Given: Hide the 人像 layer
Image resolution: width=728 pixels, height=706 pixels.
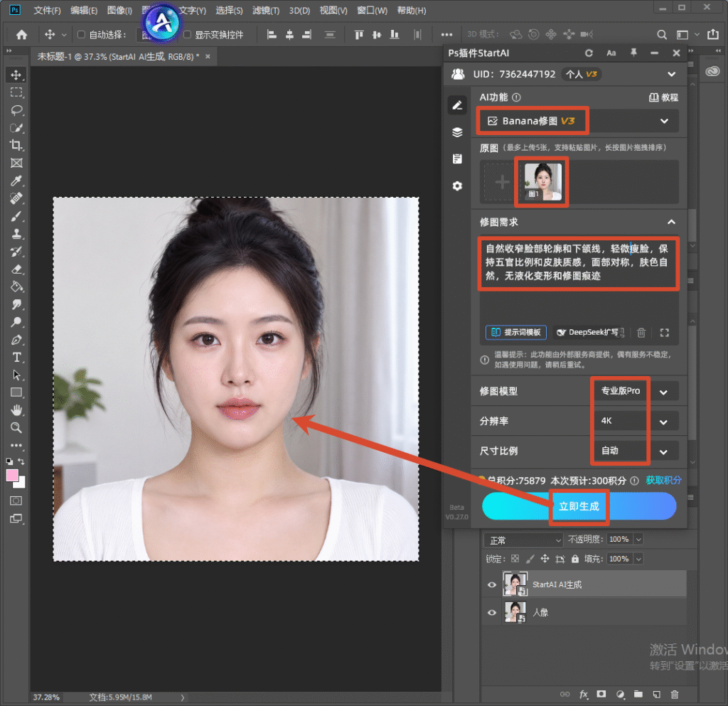Looking at the screenshot, I should click(x=492, y=612).
